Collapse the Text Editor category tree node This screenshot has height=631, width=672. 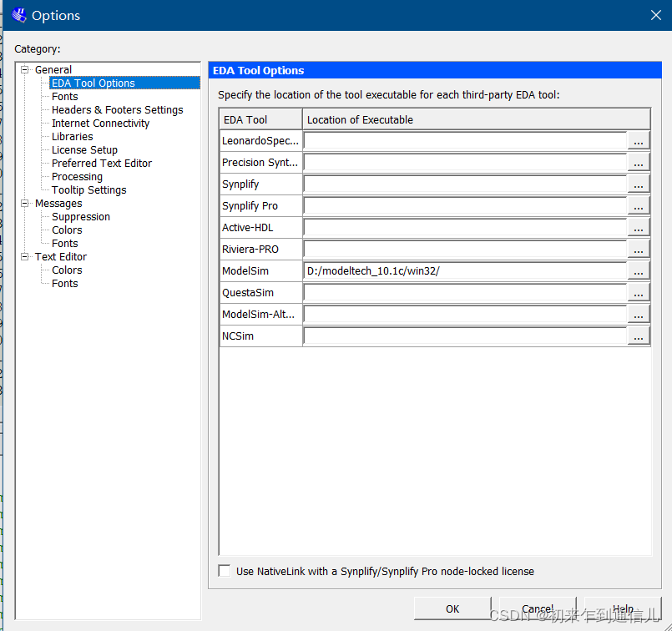(x=25, y=256)
